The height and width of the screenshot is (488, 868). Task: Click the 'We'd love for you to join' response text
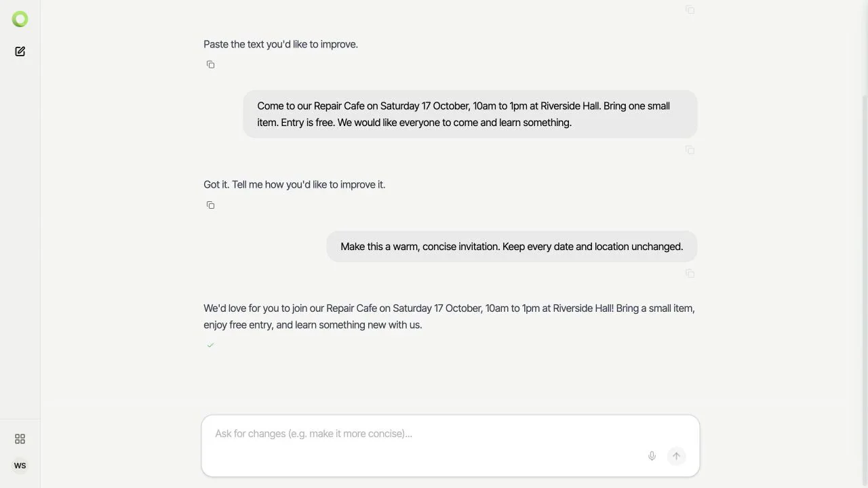coord(449,317)
